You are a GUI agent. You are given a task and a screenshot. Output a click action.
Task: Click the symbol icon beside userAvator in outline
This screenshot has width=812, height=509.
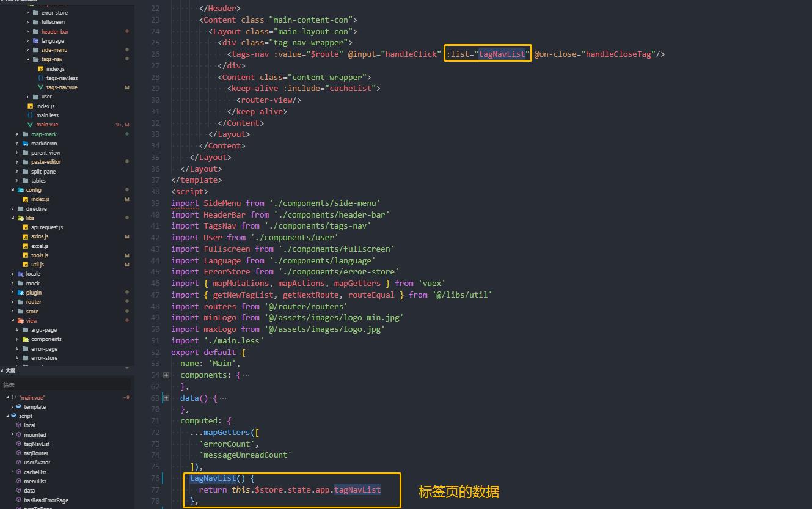click(18, 463)
